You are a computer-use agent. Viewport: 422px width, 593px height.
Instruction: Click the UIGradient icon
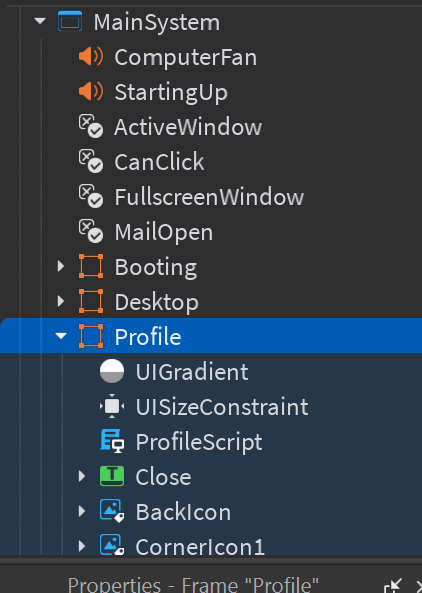click(x=112, y=371)
